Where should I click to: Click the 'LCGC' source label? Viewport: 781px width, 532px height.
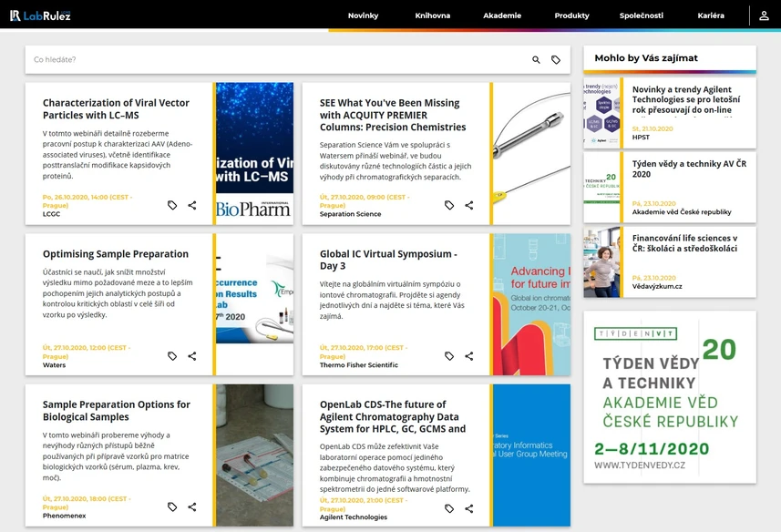[x=51, y=214]
